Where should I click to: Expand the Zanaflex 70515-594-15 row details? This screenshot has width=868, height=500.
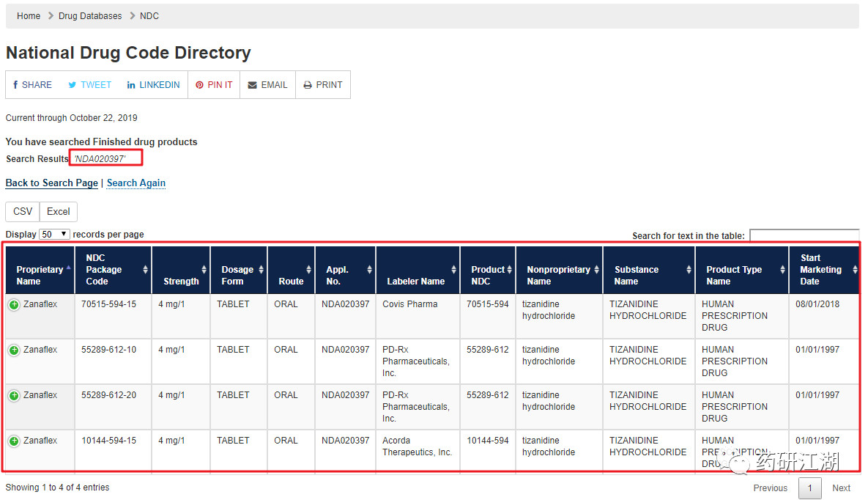pos(14,305)
